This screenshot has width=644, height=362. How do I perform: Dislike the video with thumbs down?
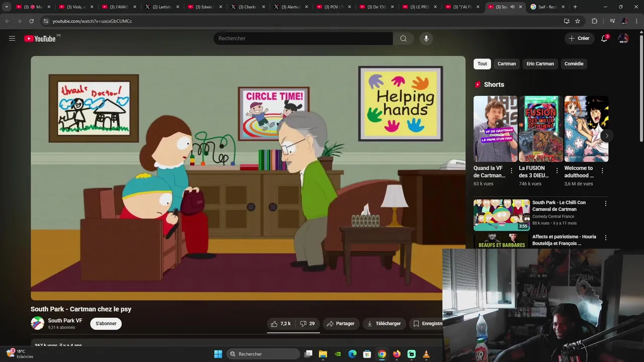pyautogui.click(x=307, y=323)
